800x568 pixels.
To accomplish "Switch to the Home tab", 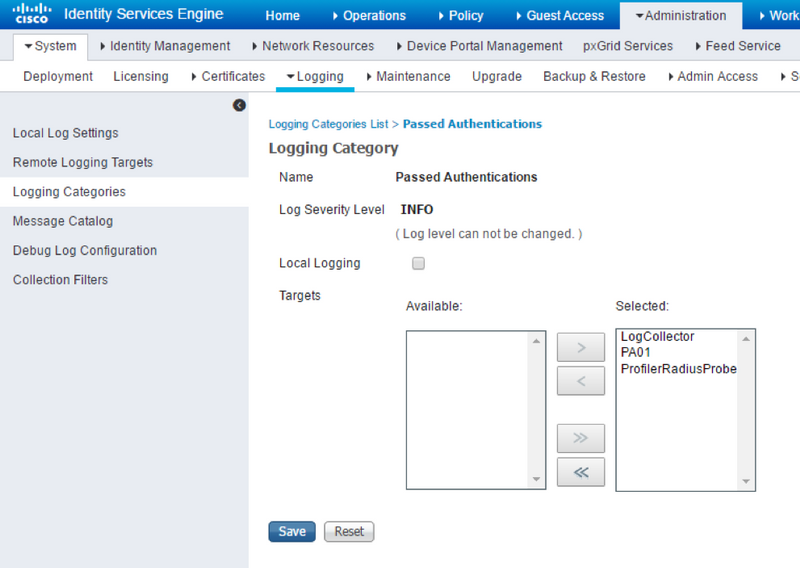I will coord(283,15).
